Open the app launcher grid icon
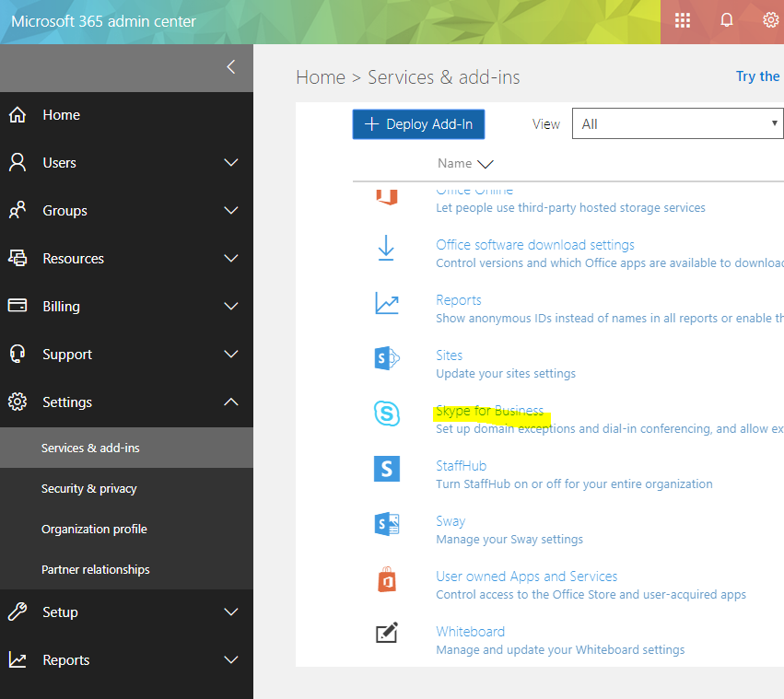This screenshot has width=784, height=699. click(682, 20)
